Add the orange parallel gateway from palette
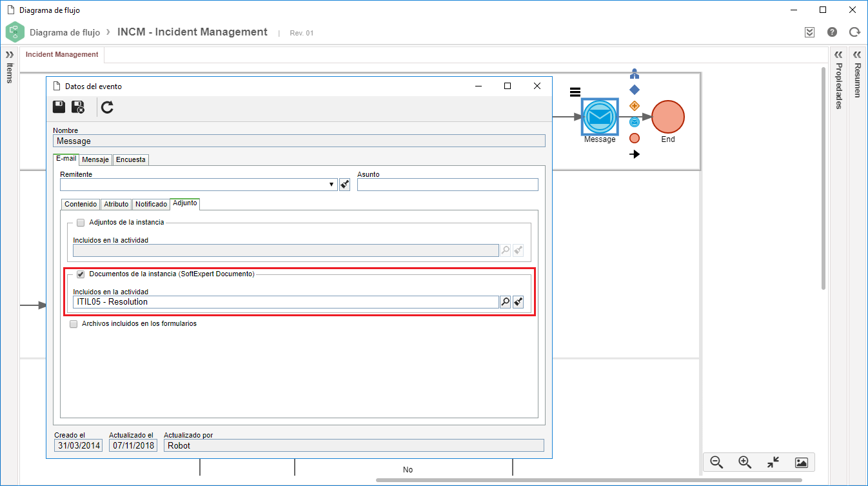 [635, 106]
